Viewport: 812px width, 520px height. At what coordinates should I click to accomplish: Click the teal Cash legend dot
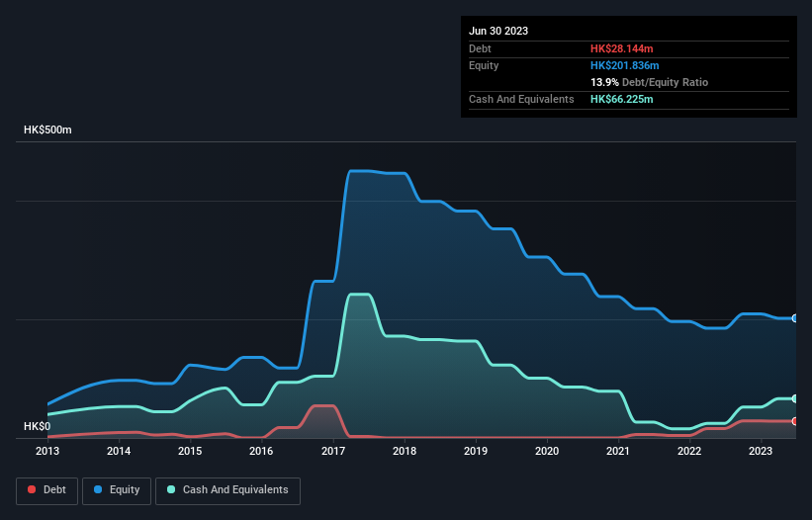pos(171,489)
